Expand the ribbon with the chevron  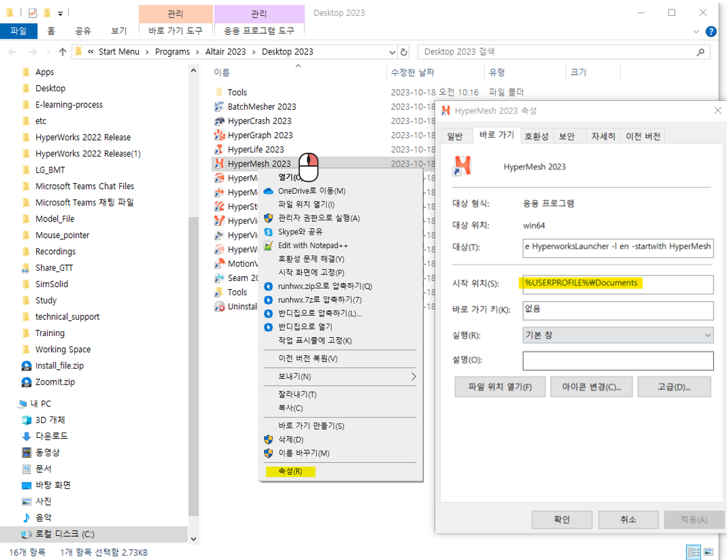[697, 31]
